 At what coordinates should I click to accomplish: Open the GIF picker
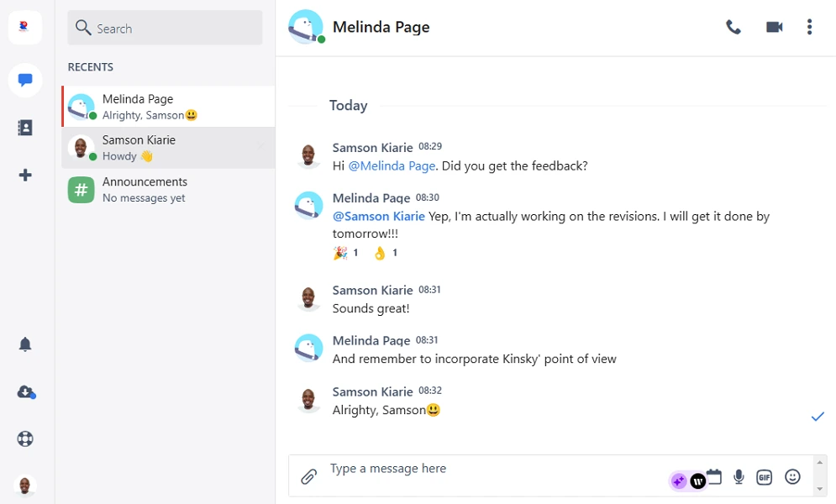tap(764, 477)
